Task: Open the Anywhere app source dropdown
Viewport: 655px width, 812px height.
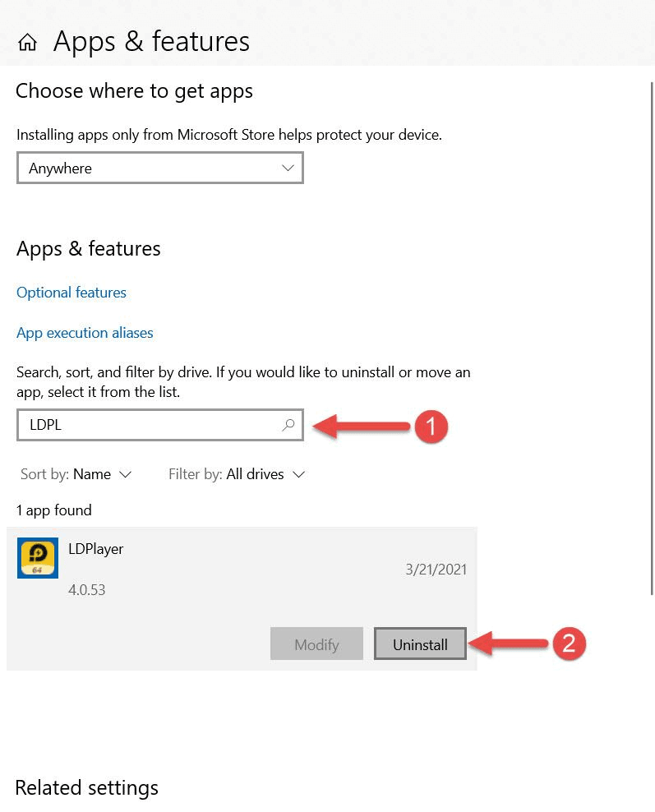Action: pos(160,168)
